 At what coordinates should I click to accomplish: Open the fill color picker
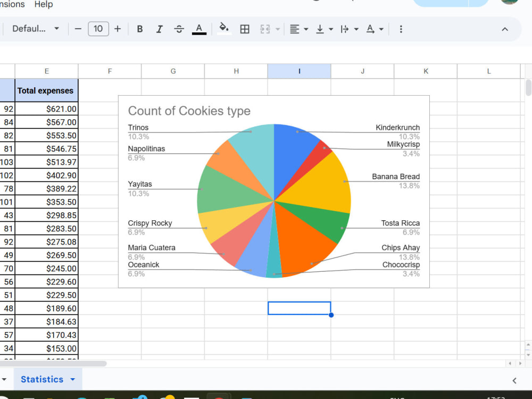point(224,29)
